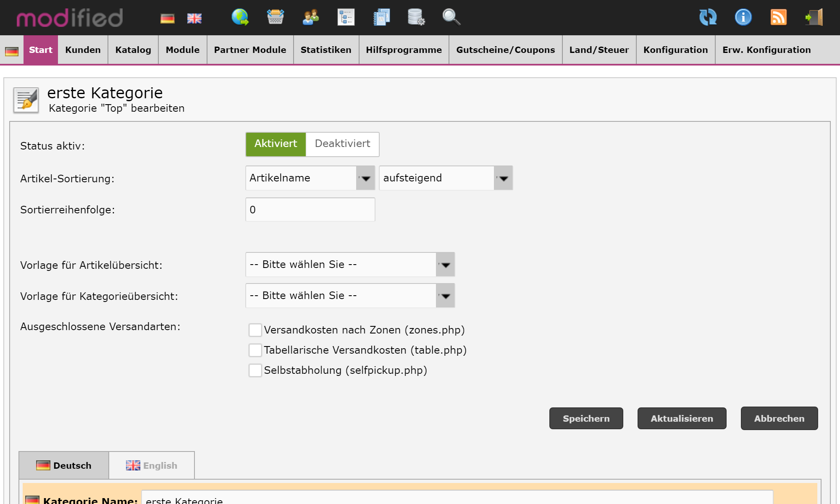Check Versandkosten nach Zonen checkbox

255,330
